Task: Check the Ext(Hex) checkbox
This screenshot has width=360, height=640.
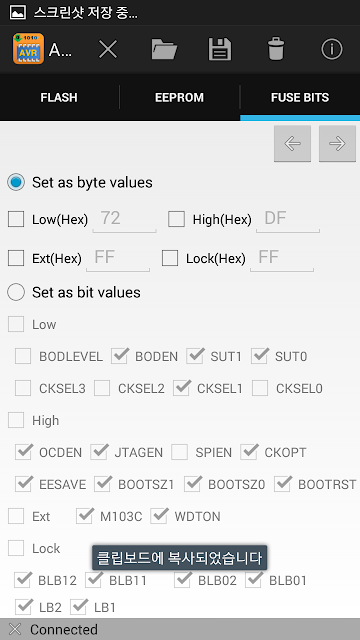Action: (16, 258)
